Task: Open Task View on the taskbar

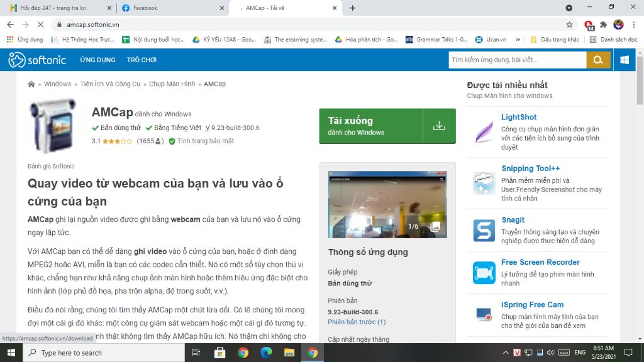Action: click(x=196, y=353)
